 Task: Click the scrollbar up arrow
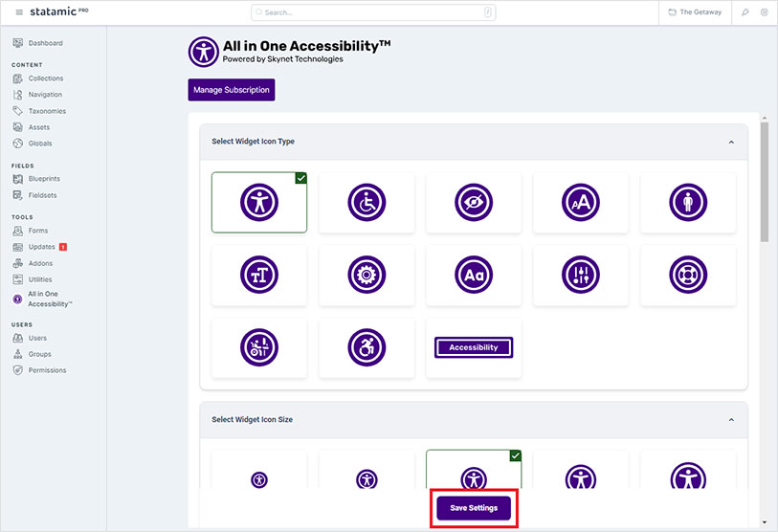coord(765,118)
